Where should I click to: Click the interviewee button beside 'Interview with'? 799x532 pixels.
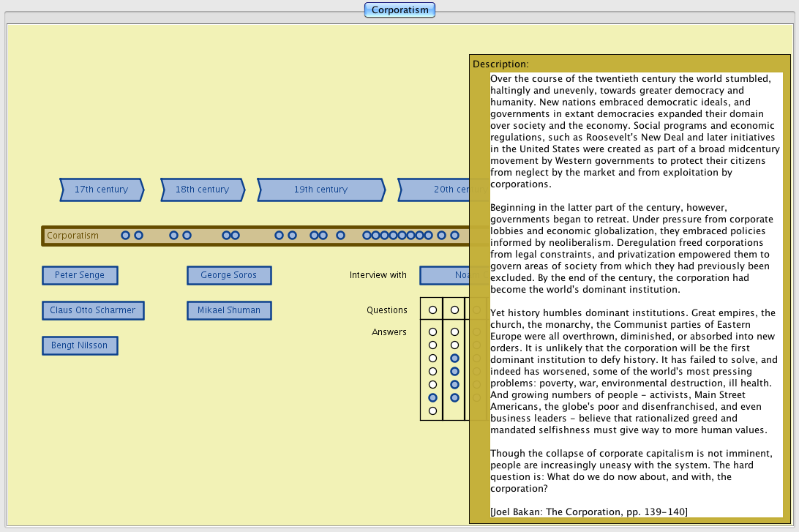click(x=445, y=275)
